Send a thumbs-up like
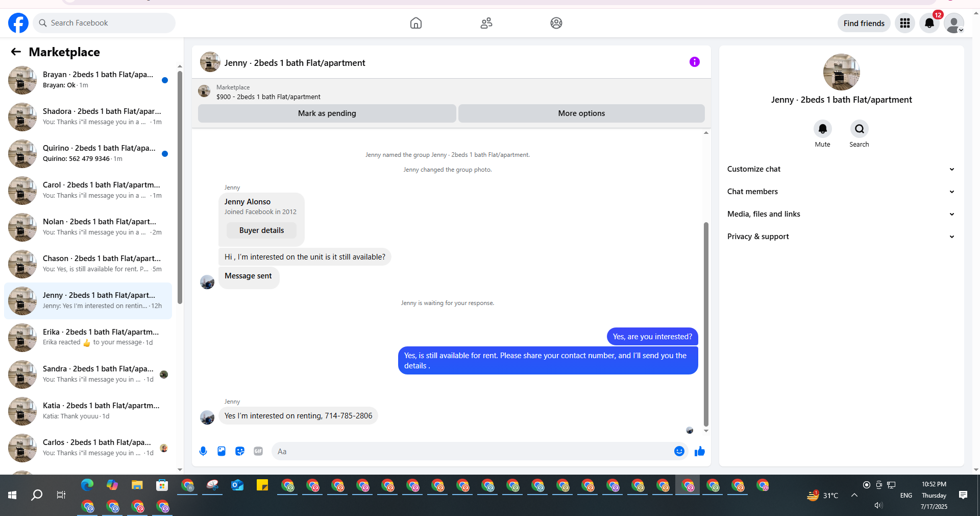The height and width of the screenshot is (516, 980). tap(700, 451)
